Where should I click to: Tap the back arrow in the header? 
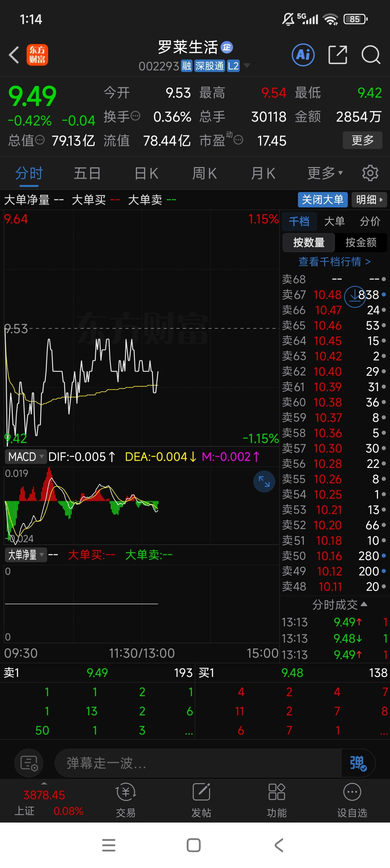pyautogui.click(x=14, y=55)
